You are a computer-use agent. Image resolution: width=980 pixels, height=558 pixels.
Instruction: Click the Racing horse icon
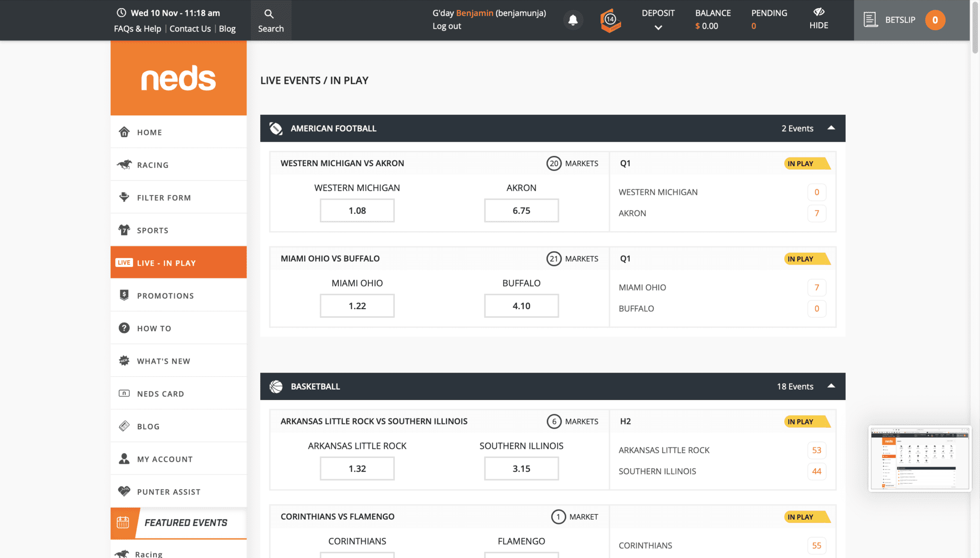(124, 164)
